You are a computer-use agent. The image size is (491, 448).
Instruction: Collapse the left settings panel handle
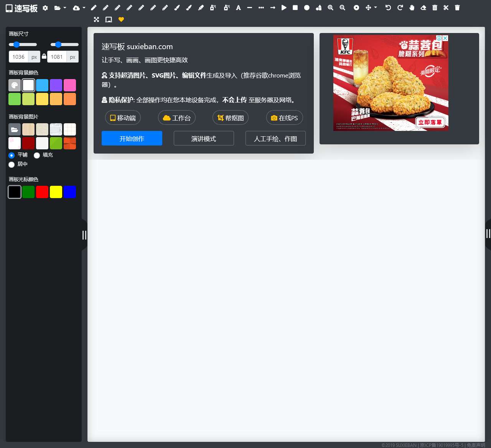[x=84, y=235]
